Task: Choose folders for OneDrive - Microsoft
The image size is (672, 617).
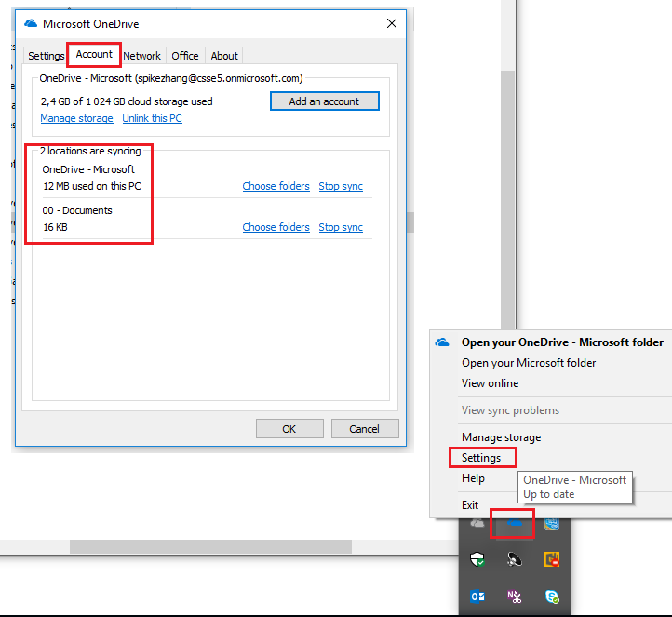Action: 276,186
